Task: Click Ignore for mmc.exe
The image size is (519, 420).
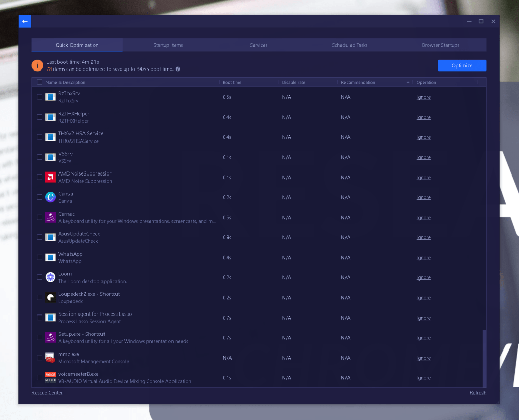Action: pyautogui.click(x=423, y=358)
